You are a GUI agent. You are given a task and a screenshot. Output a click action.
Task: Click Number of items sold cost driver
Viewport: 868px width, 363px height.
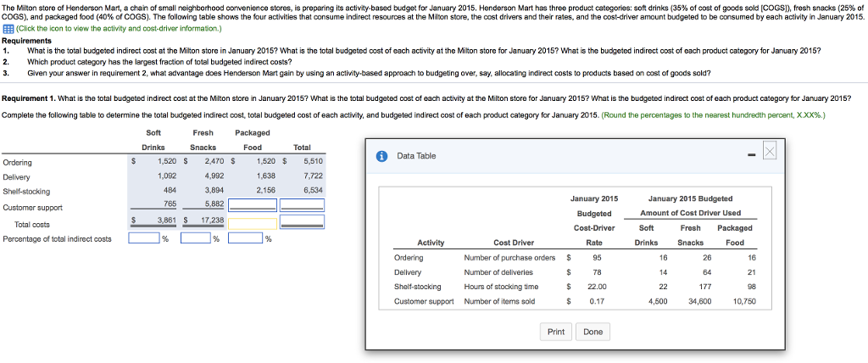pyautogui.click(x=498, y=301)
